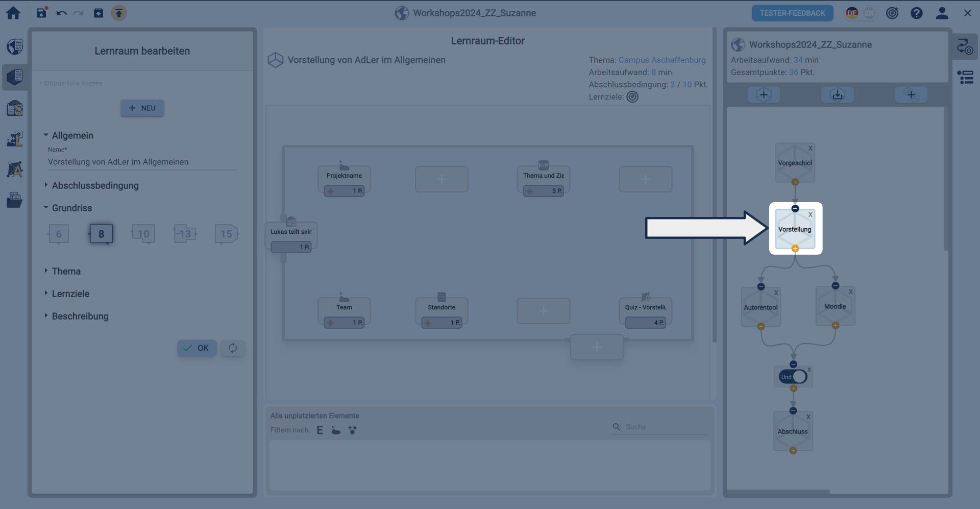Open the learning goals target icon in header
Image resolution: width=980 pixels, height=509 pixels.
[x=892, y=13]
